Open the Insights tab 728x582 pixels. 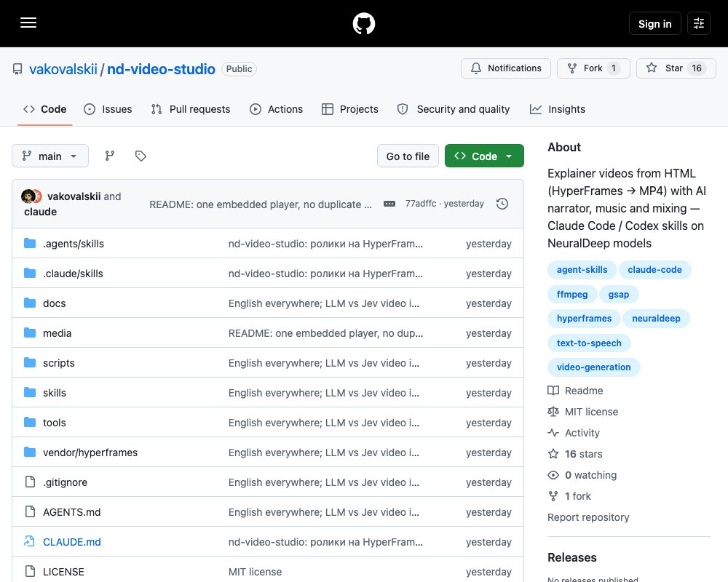(558, 109)
